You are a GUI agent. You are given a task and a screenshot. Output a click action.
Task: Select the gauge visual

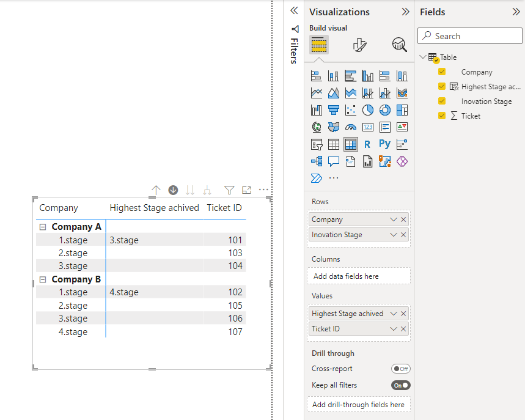pyautogui.click(x=351, y=127)
